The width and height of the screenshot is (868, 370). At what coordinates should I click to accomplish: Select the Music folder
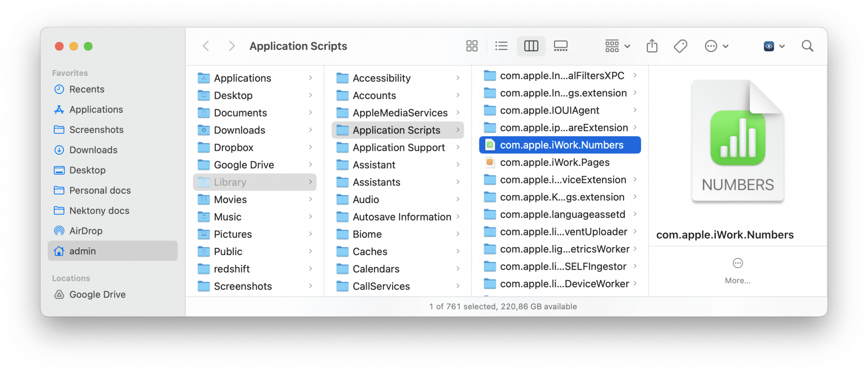255,217
